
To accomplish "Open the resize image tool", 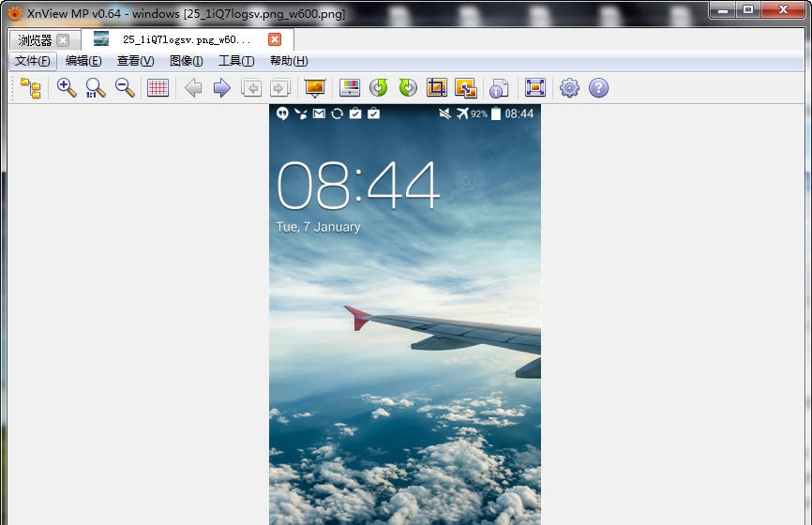I will click(x=466, y=88).
